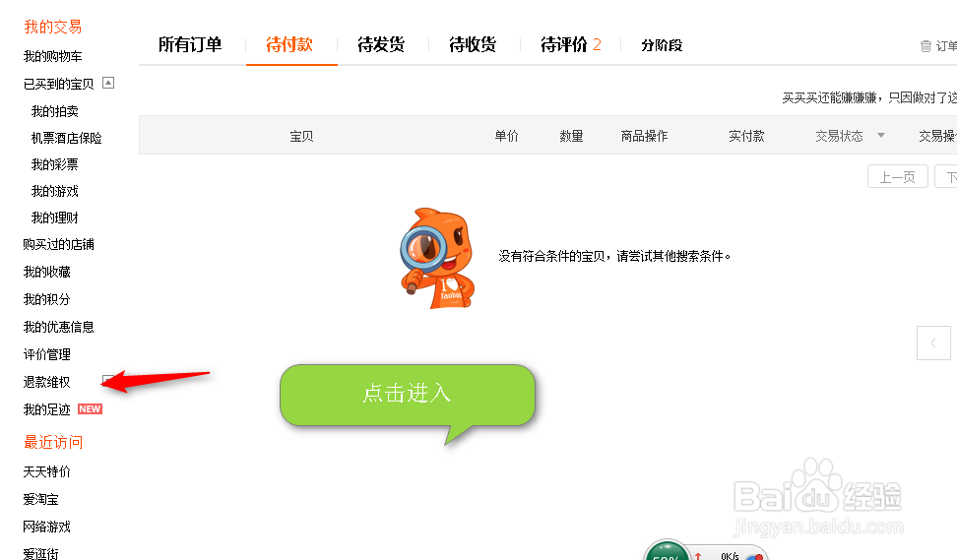Open the 待发货 tab

point(381,44)
